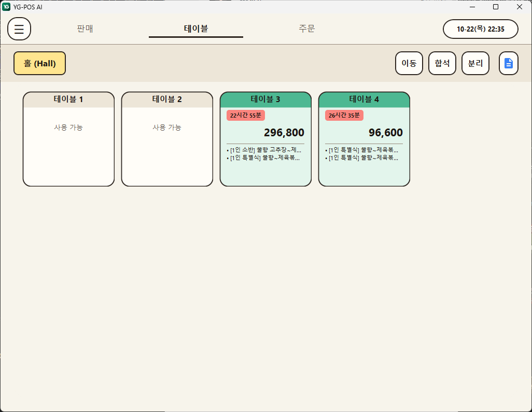The image size is (532, 412).
Task: Click 테이블 4's first [1인 특별식] order line
Action: (x=362, y=150)
